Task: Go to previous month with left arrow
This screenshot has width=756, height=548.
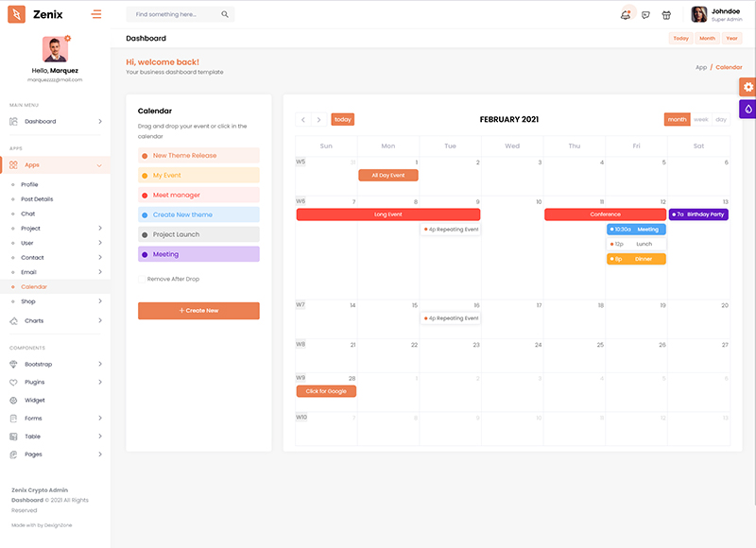Action: coord(303,120)
